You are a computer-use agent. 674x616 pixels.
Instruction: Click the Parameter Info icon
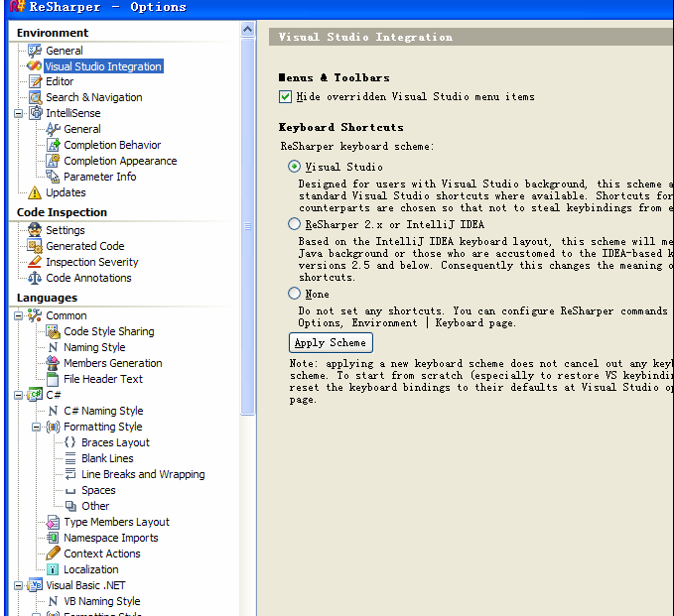click(53, 177)
